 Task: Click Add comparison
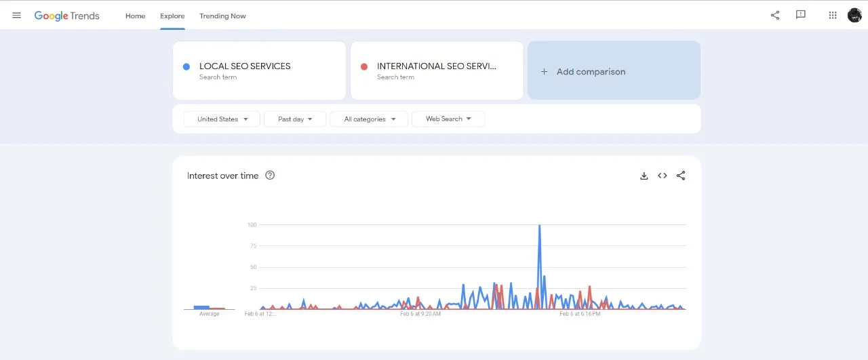614,71
